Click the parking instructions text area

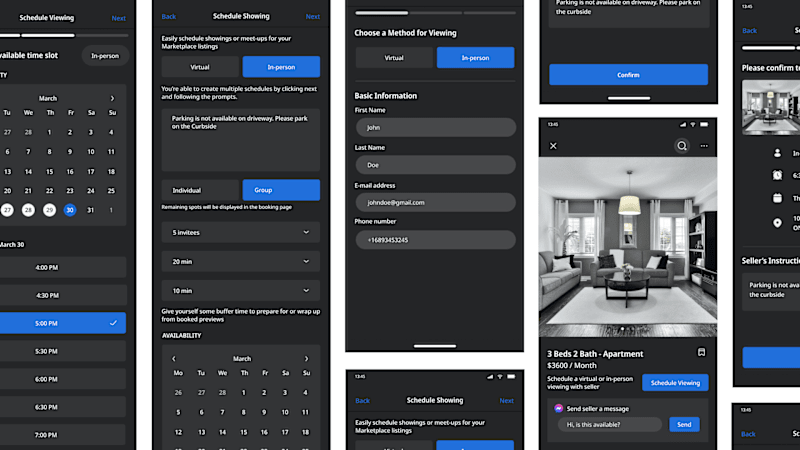pyautogui.click(x=241, y=140)
